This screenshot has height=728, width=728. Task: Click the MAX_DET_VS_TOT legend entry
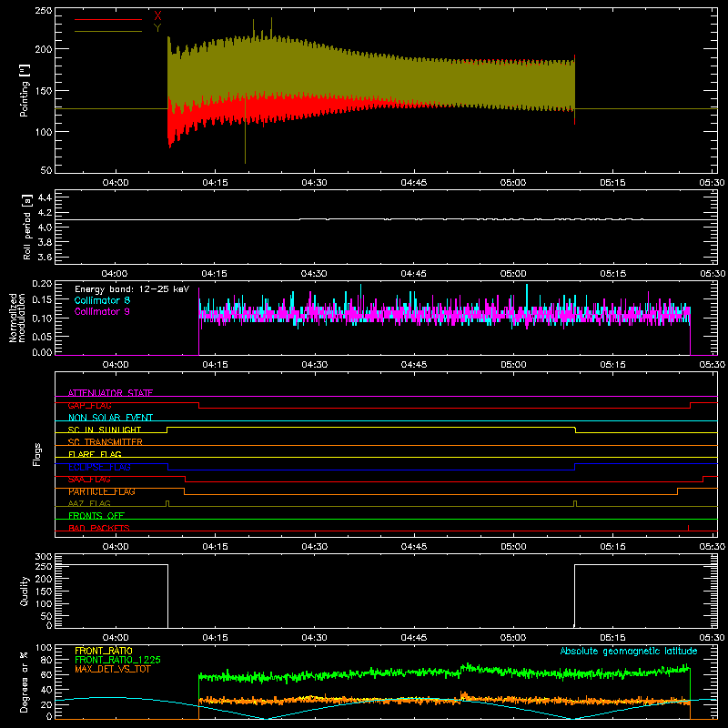113,669
